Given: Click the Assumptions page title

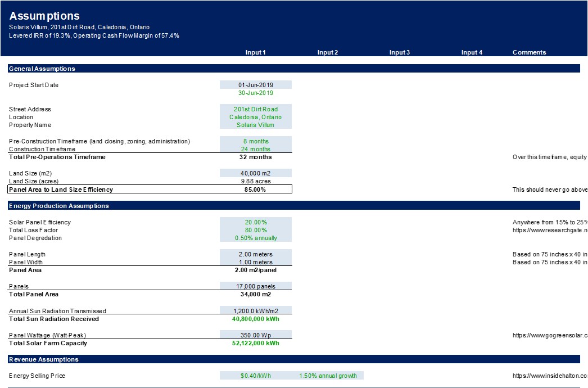Looking at the screenshot, I should (44, 16).
